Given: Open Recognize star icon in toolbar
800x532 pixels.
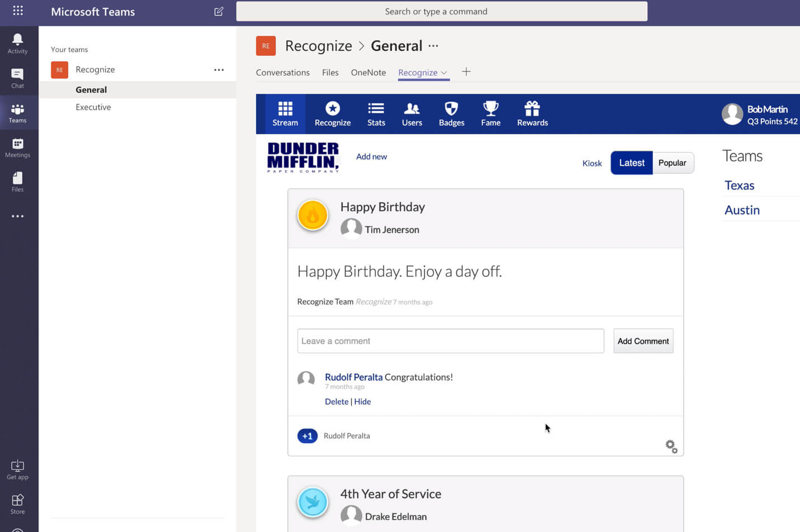Looking at the screenshot, I should 333,114.
